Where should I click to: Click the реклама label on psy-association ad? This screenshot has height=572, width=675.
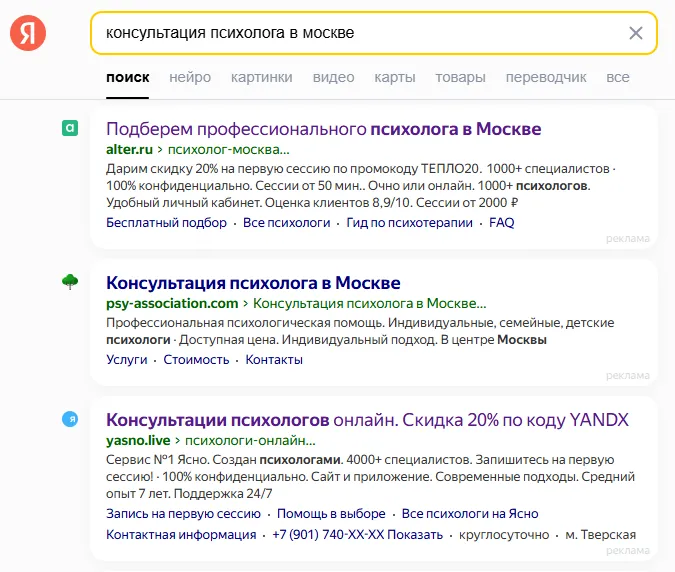628,375
